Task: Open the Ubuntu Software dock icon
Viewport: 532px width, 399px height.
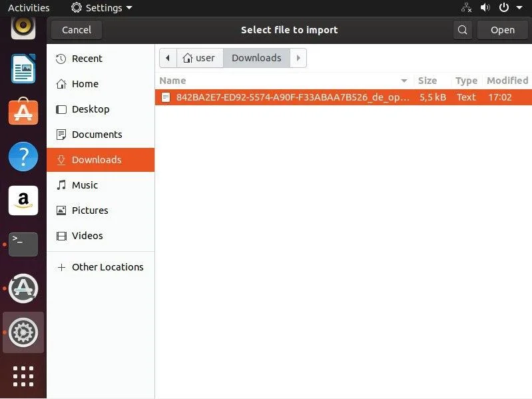Action: click(x=23, y=111)
